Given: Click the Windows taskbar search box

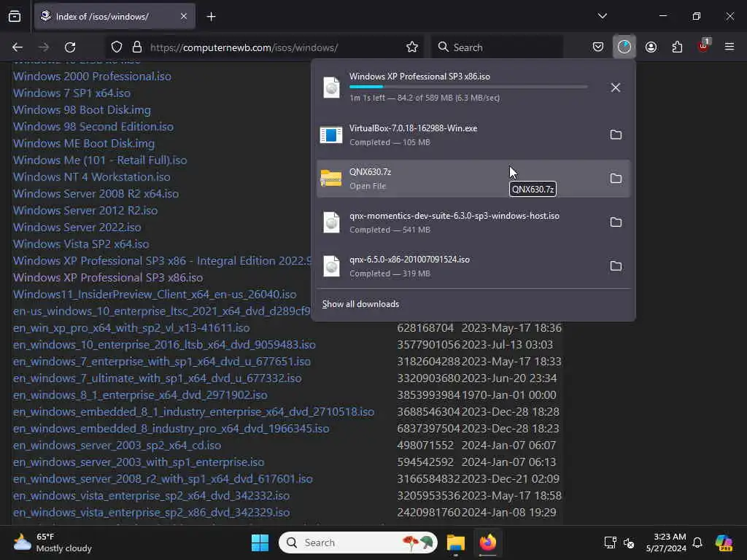Looking at the screenshot, I should [357, 542].
